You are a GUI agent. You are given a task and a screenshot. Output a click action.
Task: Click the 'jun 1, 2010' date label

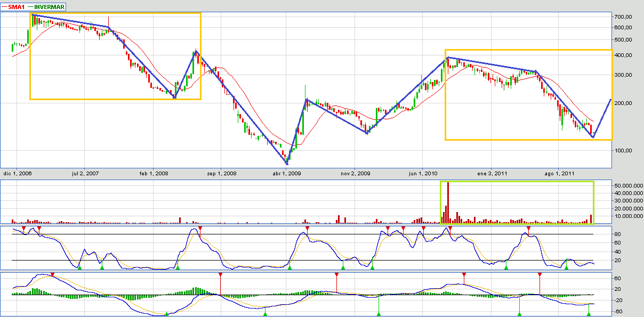click(422, 173)
